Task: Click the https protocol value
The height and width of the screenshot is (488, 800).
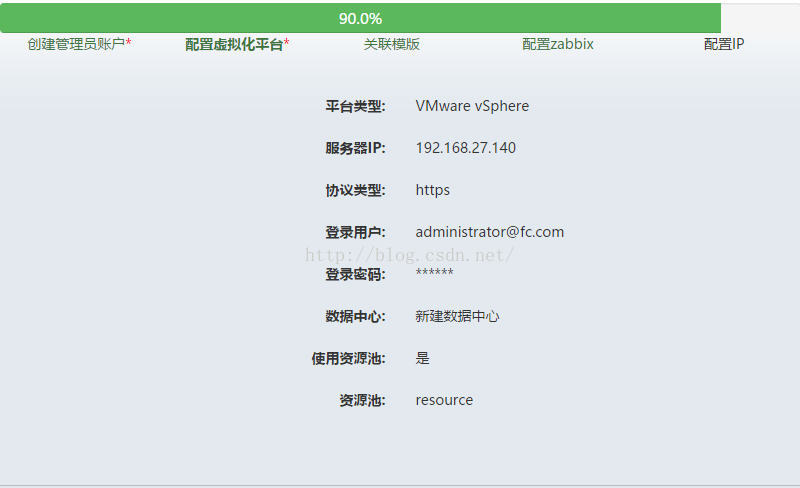Action: 433,190
